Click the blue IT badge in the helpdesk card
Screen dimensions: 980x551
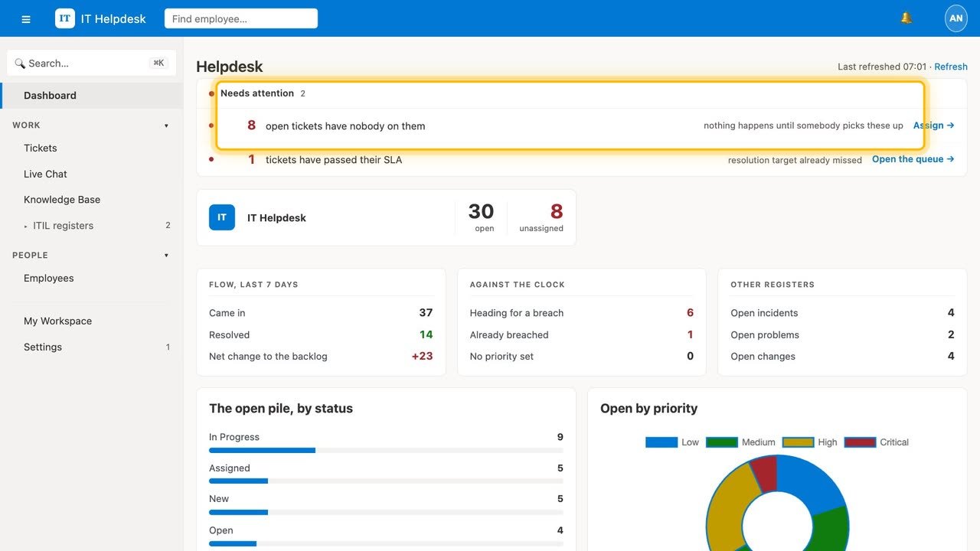[x=222, y=217]
